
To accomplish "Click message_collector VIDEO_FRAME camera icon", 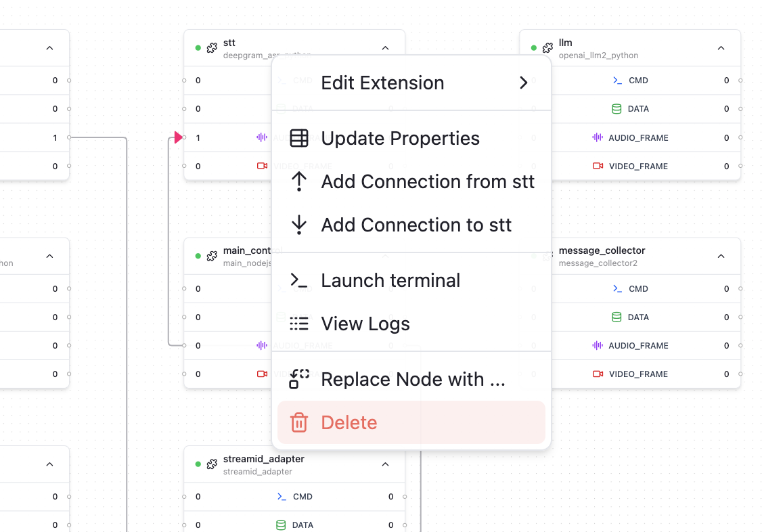I will click(598, 374).
